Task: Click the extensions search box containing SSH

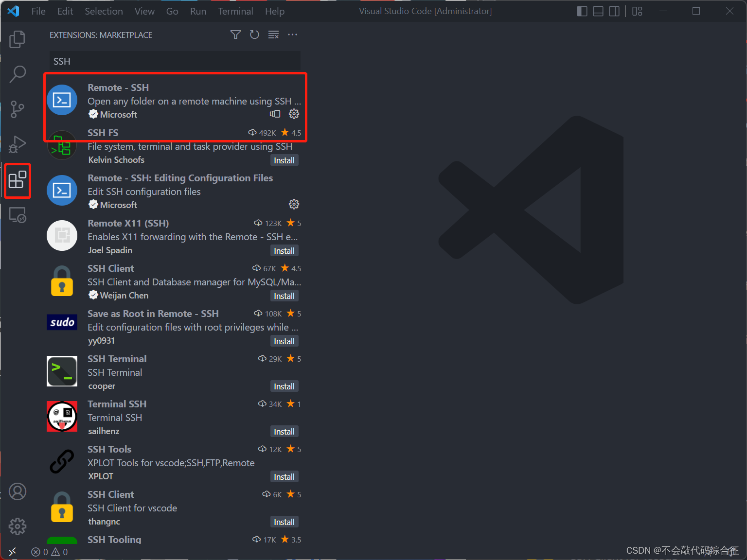Action: click(175, 61)
